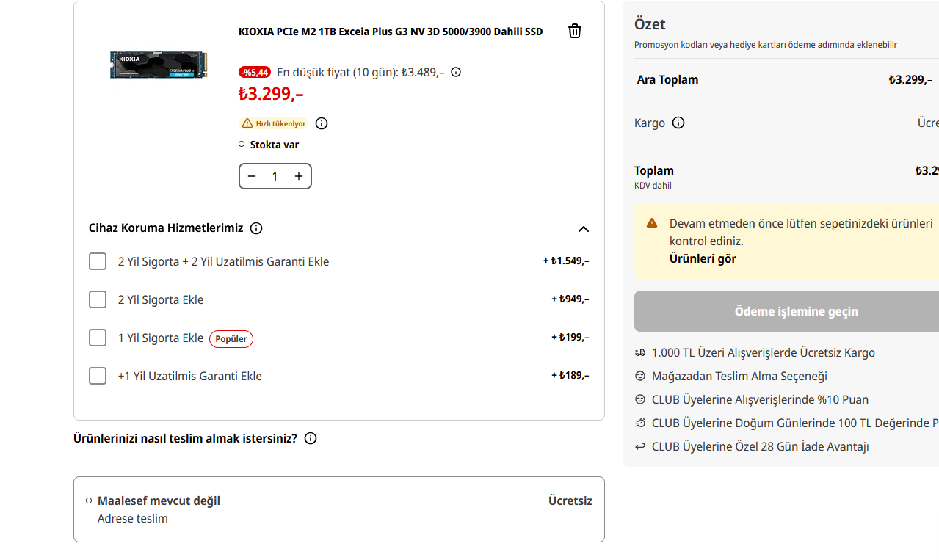Decrease quantity with the minus button
This screenshot has height=560, width=939.
coord(252,176)
